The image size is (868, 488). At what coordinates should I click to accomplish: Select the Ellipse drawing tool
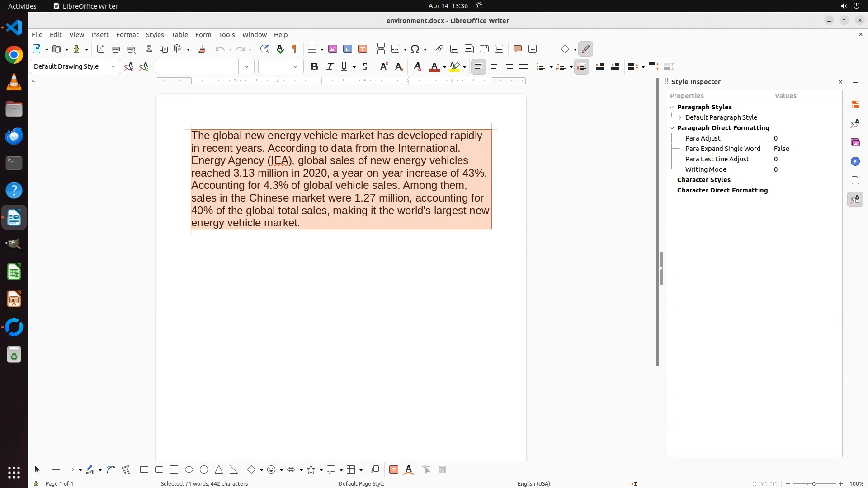pos(189,470)
